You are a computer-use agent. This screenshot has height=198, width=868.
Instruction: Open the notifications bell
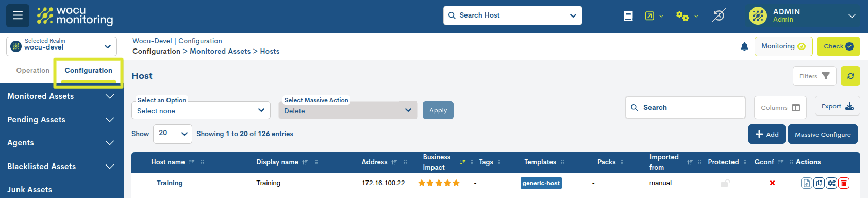744,47
